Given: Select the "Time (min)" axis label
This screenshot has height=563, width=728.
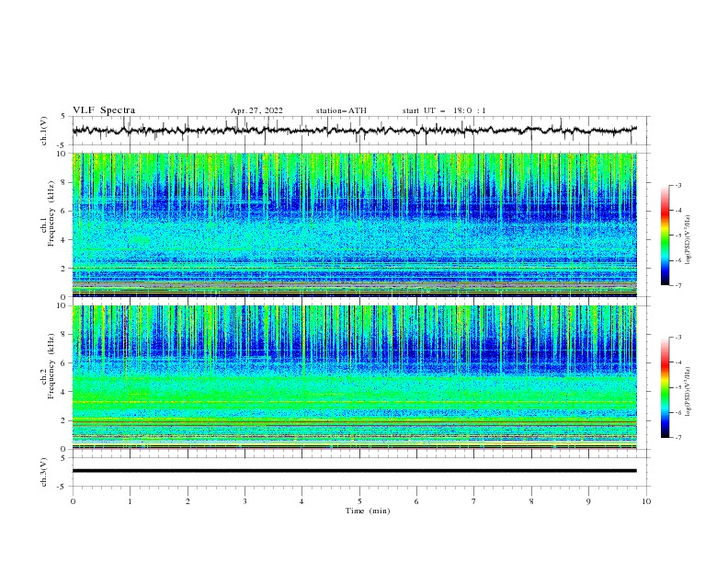Looking at the screenshot, I should click(x=368, y=511).
